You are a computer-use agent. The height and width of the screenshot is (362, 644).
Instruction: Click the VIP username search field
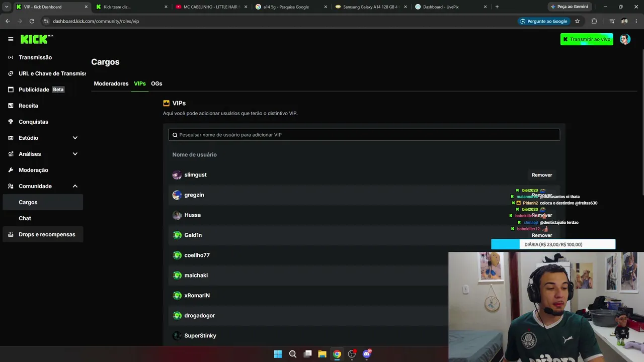tap(364, 135)
